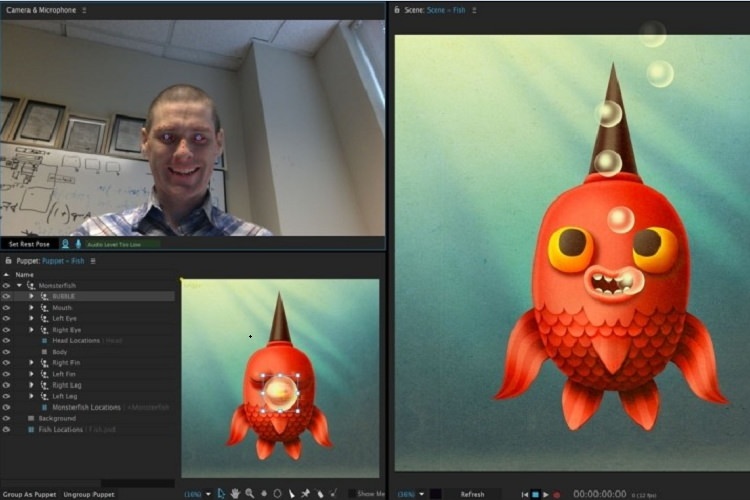
Task: Select the Pin tool in Puppet toolbar
Action: click(305, 493)
